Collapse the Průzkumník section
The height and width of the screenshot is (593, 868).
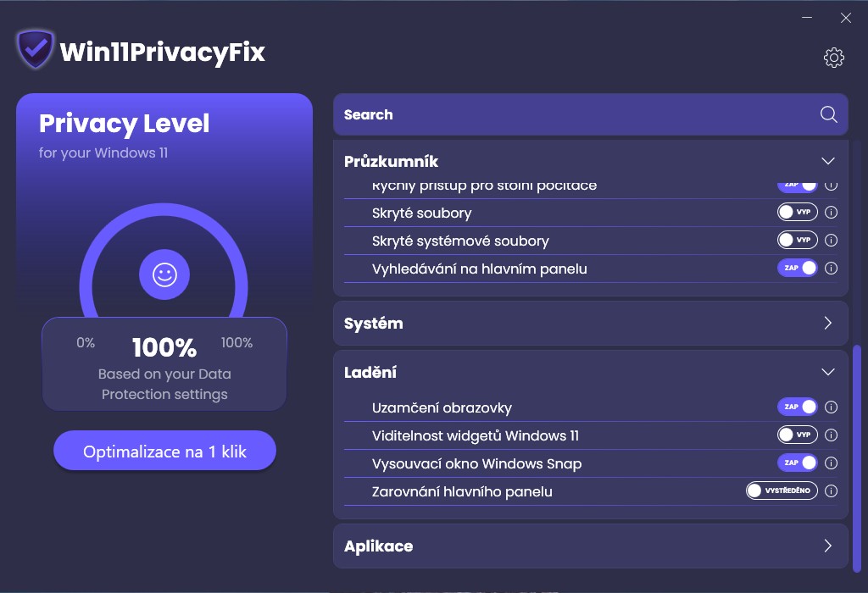click(828, 161)
